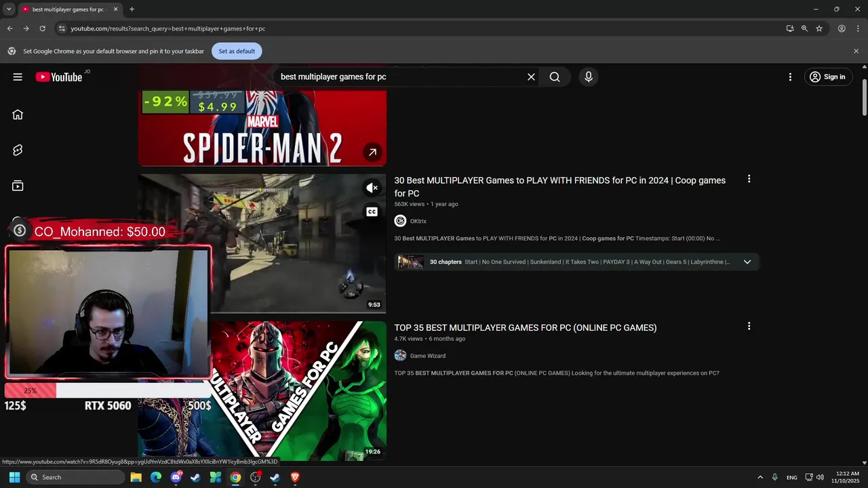Open the Spider-Man 2 ad external link arrow
The width and height of the screenshot is (868, 488).
pyautogui.click(x=372, y=152)
